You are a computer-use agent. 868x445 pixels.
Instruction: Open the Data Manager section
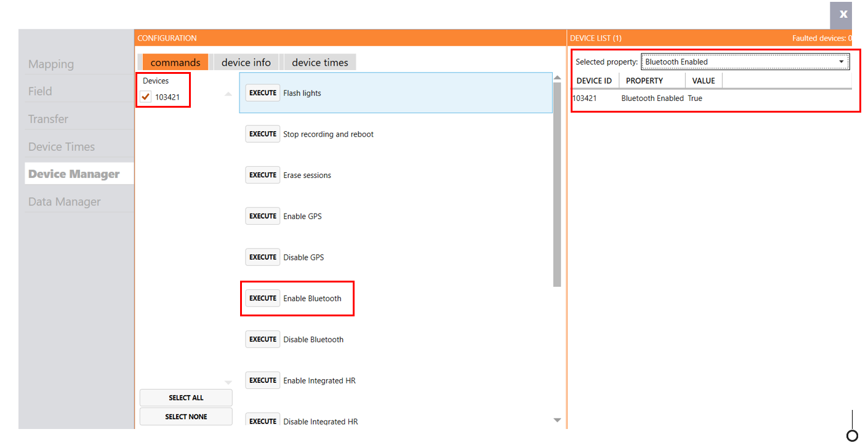(x=65, y=202)
